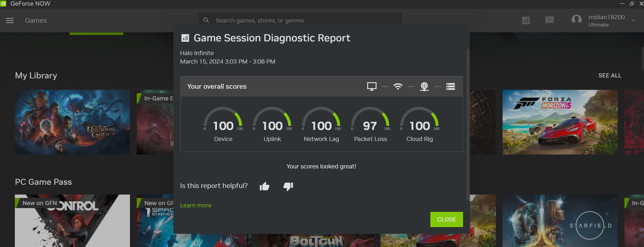644x247 pixels.
Task: Click SEE ALL for My Library
Action: tap(610, 75)
